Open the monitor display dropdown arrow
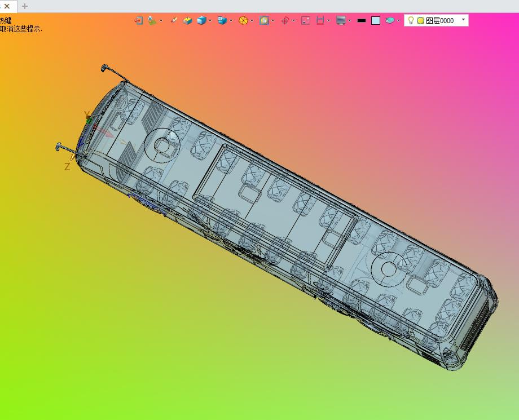This screenshot has width=519, height=420. coord(350,21)
